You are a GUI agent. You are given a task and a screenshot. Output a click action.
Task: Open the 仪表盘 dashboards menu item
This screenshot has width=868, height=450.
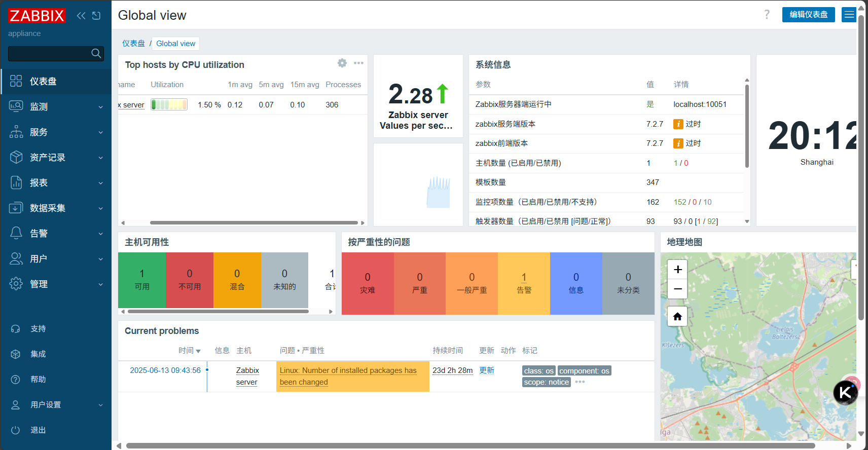click(x=56, y=81)
